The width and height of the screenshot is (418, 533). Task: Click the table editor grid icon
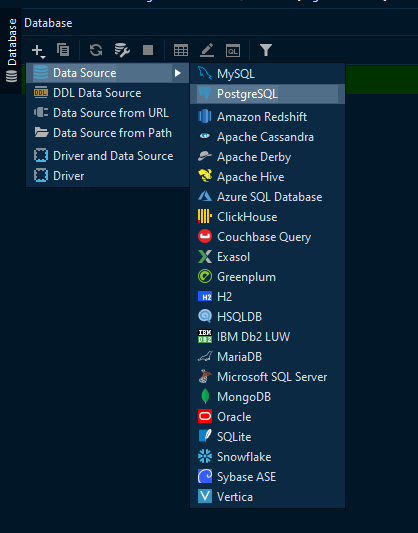click(x=181, y=50)
